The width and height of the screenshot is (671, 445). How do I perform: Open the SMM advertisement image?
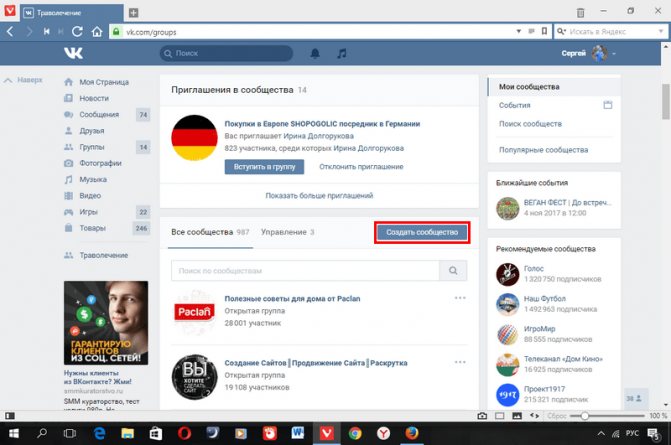(x=106, y=323)
